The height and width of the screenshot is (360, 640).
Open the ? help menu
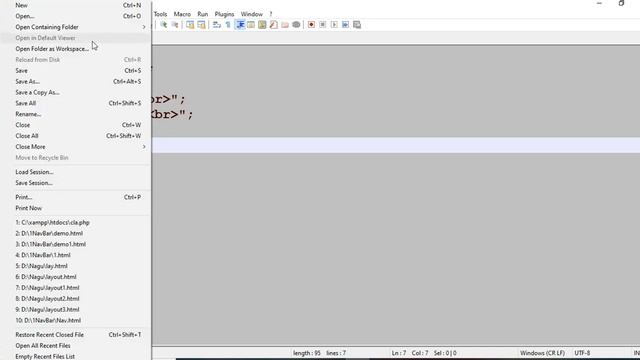pos(271,14)
